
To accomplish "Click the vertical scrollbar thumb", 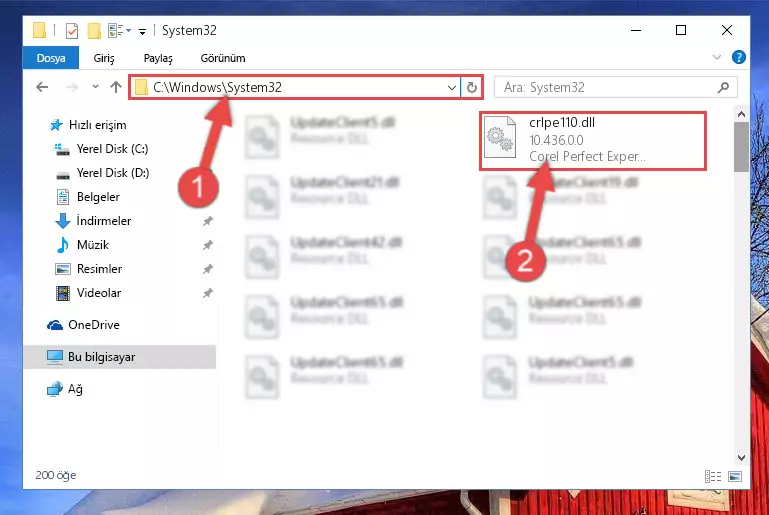I will [x=741, y=147].
